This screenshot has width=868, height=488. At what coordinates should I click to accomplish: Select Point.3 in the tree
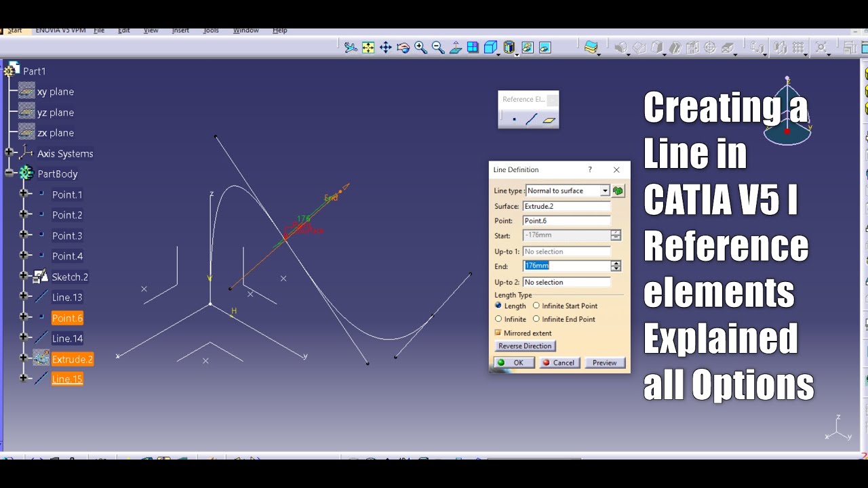(67, 236)
